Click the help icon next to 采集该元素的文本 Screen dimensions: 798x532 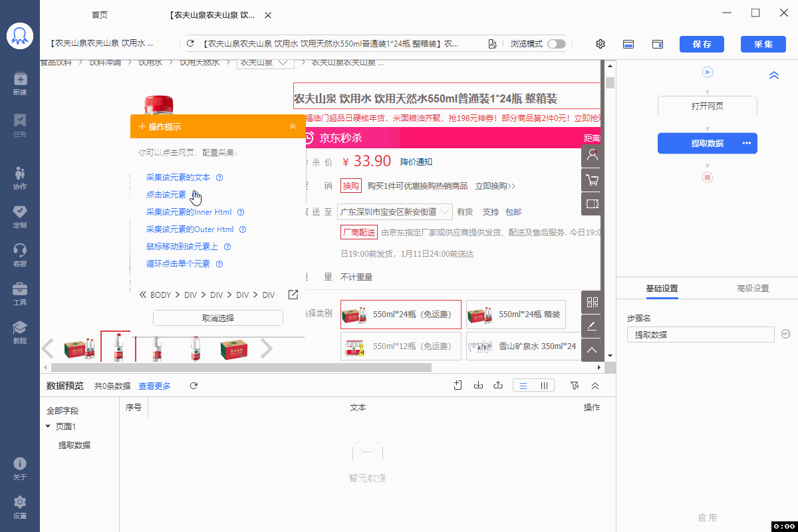(x=219, y=178)
